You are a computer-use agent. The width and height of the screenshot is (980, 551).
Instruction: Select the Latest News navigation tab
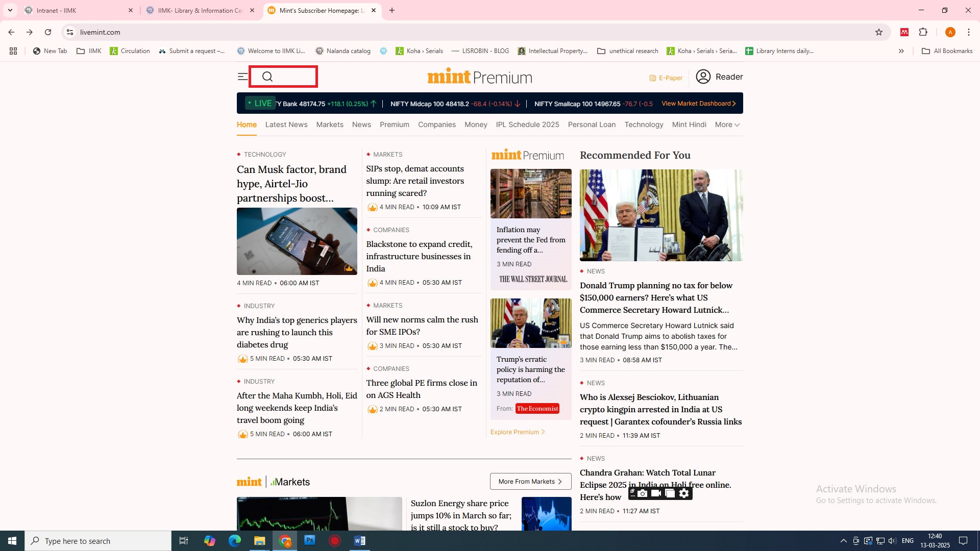(x=286, y=125)
